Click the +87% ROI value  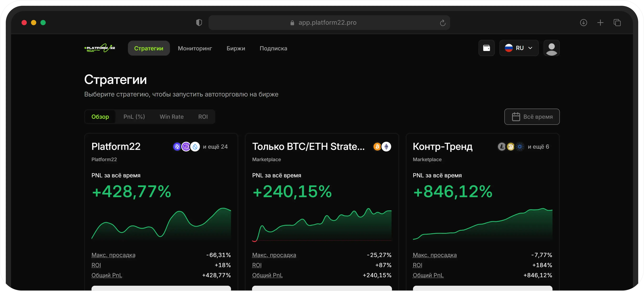click(383, 265)
